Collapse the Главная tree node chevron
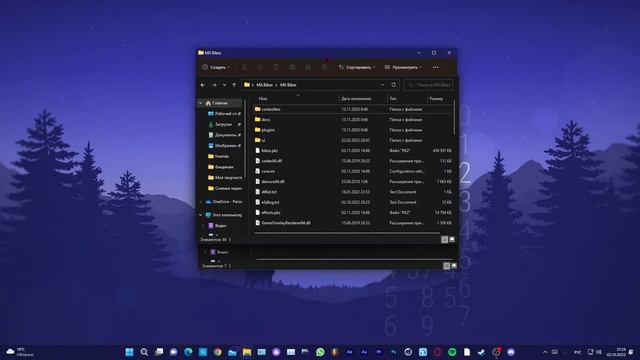Image resolution: width=640 pixels, height=360 pixels. tap(200, 103)
